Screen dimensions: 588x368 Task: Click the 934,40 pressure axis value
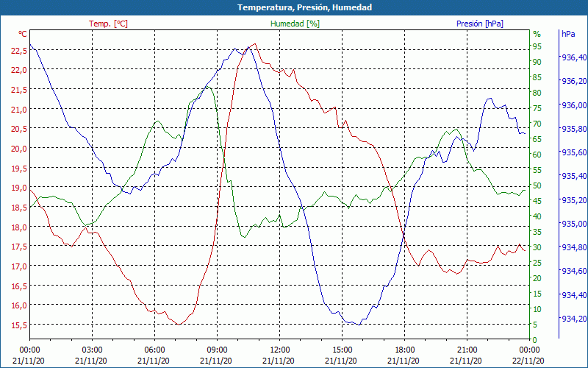pos(574,296)
